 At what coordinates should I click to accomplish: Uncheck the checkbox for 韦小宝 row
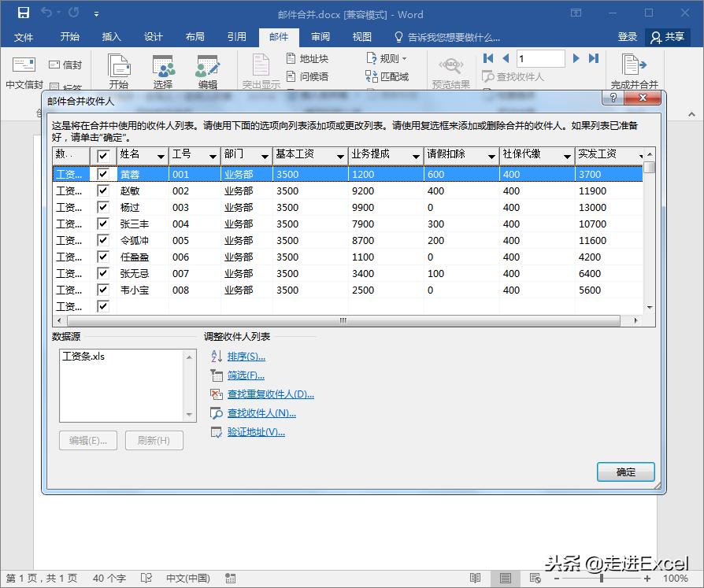pos(102,290)
